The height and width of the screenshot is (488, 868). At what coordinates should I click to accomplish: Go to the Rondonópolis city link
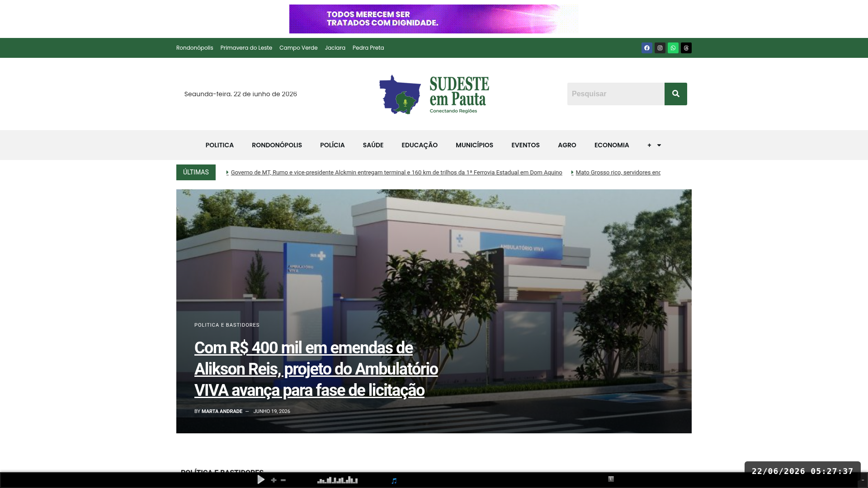tap(195, 48)
